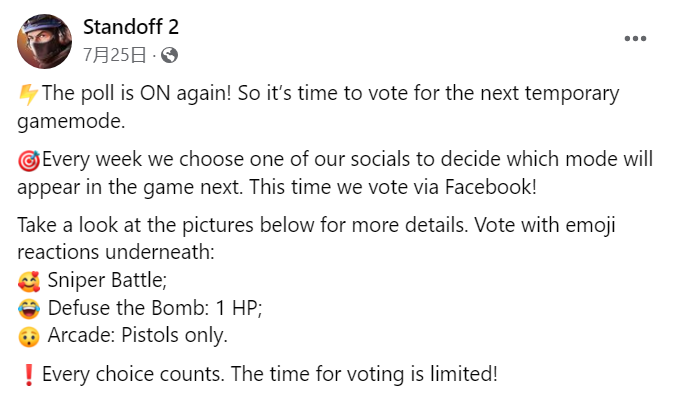Click the 'Every week we choose' paragraph
This screenshot has height=395, width=675.
[x=335, y=173]
